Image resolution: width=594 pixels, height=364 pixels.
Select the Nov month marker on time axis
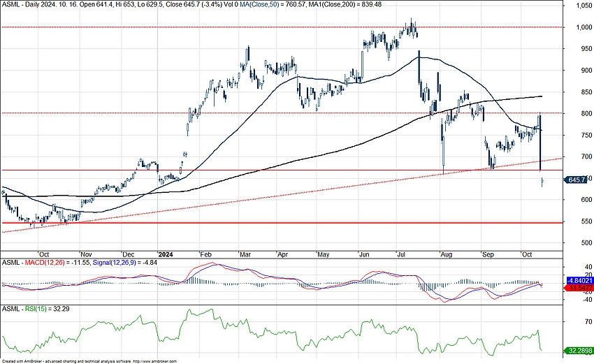pos(86,254)
